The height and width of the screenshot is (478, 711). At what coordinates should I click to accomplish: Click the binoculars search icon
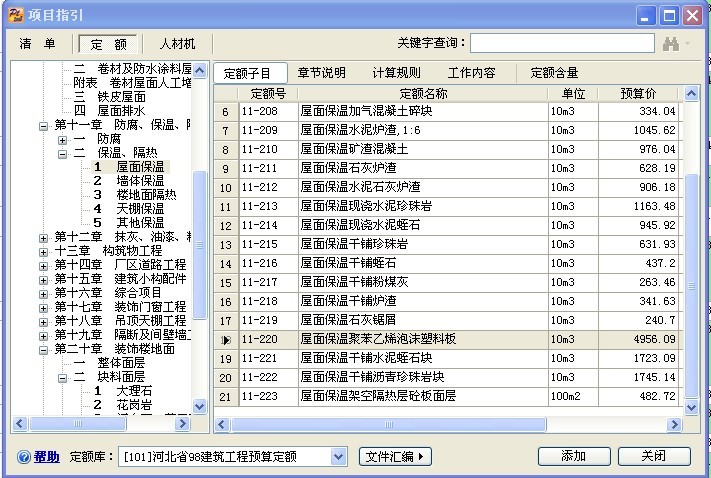point(671,44)
